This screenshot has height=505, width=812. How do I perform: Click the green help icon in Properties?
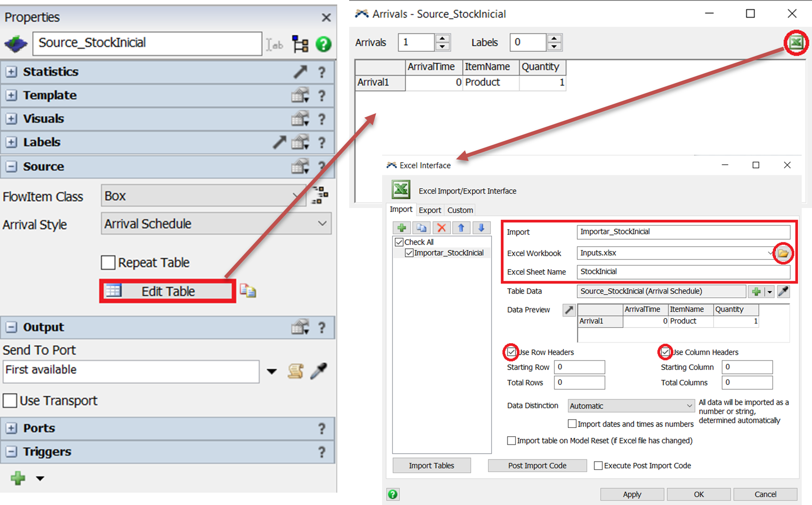click(x=324, y=44)
